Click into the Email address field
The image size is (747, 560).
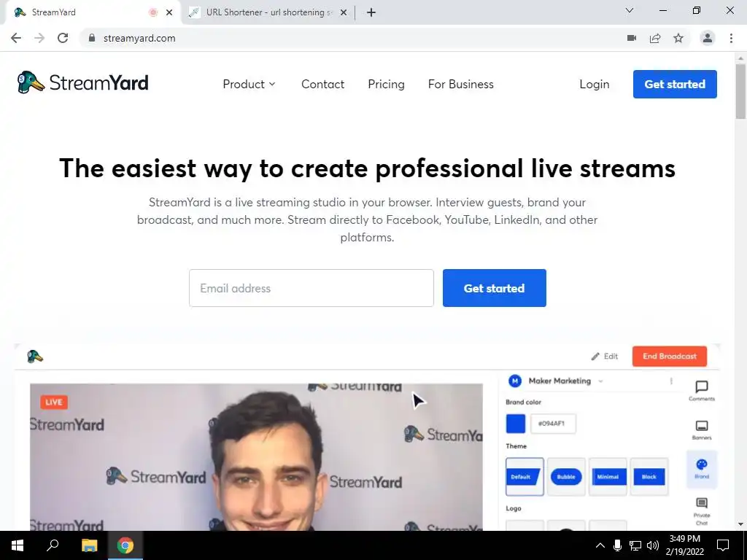(x=311, y=288)
